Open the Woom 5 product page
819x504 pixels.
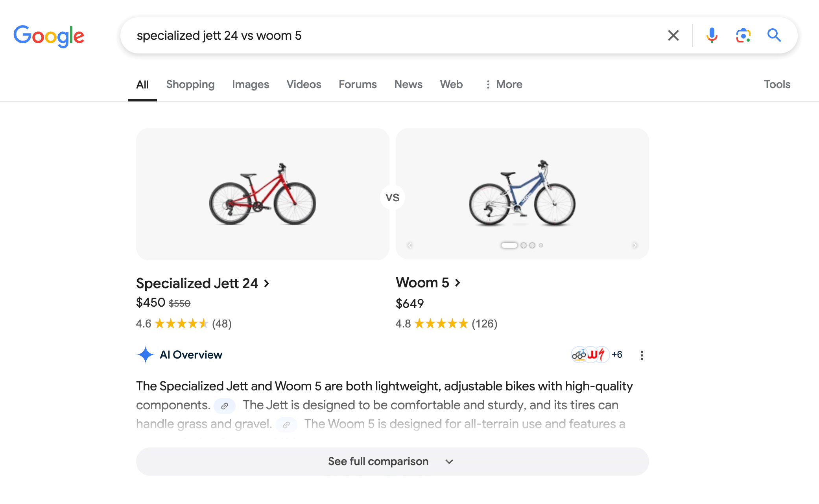(x=422, y=282)
